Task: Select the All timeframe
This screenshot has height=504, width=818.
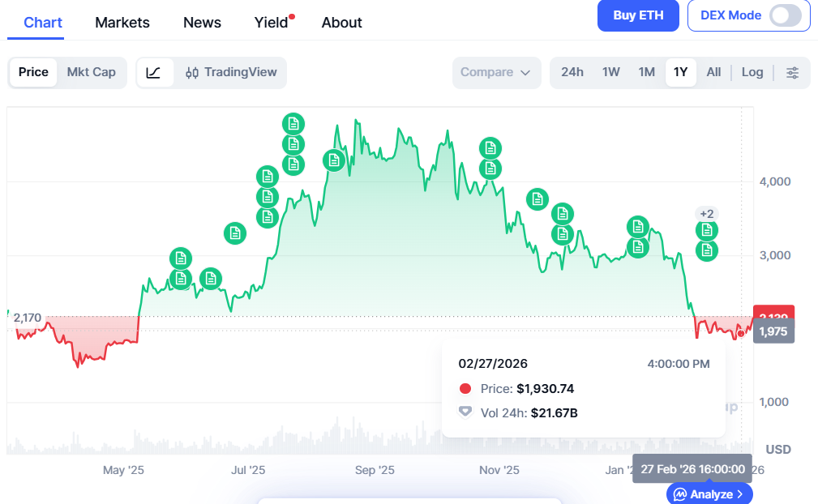Action: pos(713,72)
